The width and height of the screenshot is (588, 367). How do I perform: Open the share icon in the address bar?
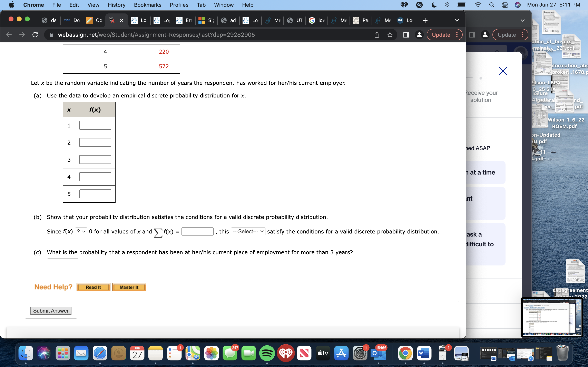pos(376,35)
